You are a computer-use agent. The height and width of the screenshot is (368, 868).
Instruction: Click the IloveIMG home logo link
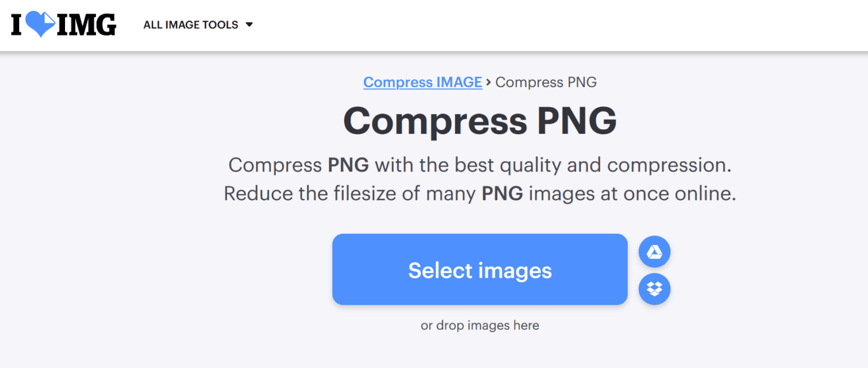[x=62, y=24]
